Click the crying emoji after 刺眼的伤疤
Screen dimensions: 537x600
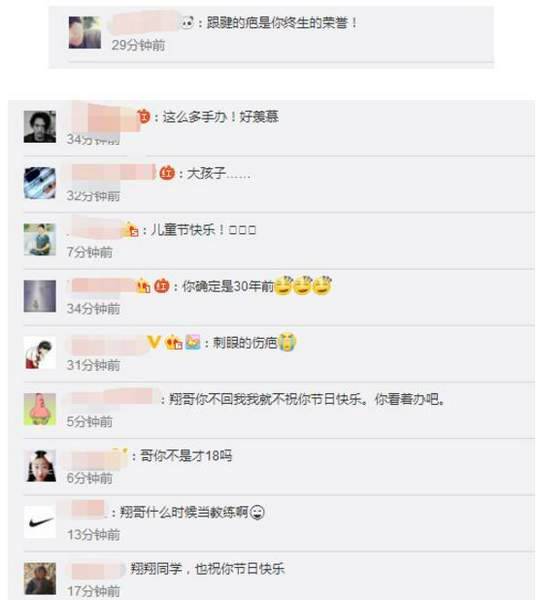[287, 342]
